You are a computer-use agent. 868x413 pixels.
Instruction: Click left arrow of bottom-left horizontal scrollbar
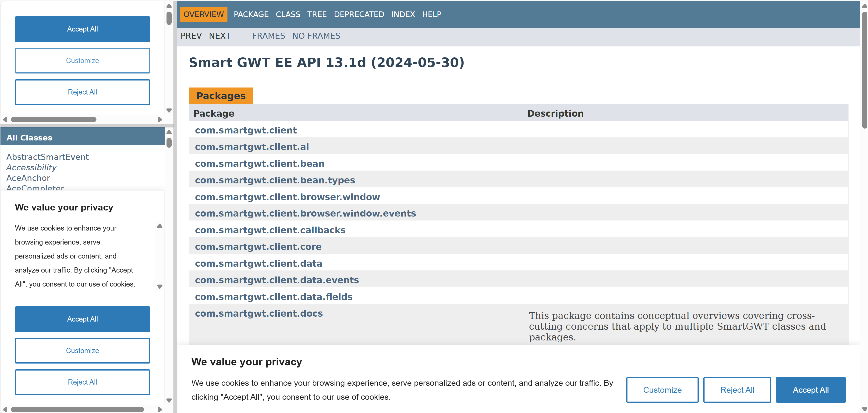pos(5,410)
